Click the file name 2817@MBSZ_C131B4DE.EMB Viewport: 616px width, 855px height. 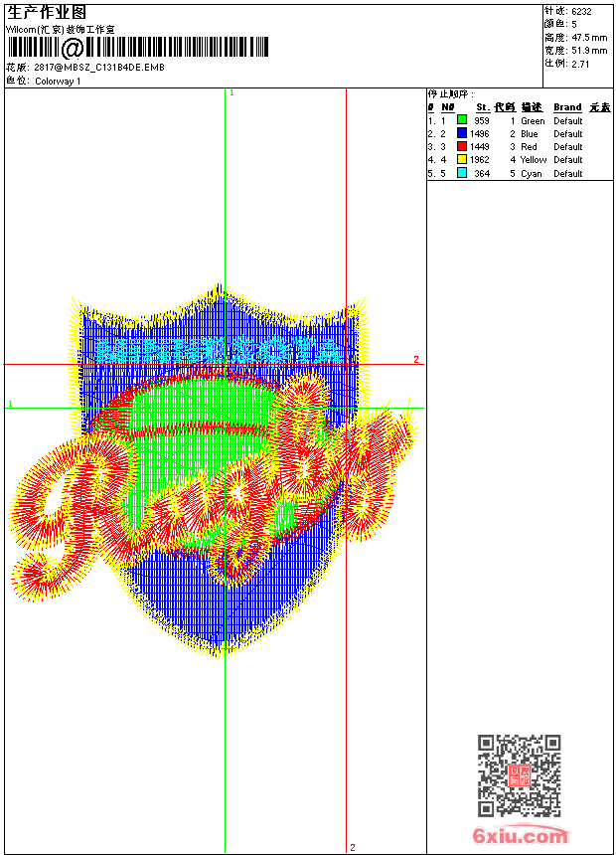pyautogui.click(x=99, y=68)
